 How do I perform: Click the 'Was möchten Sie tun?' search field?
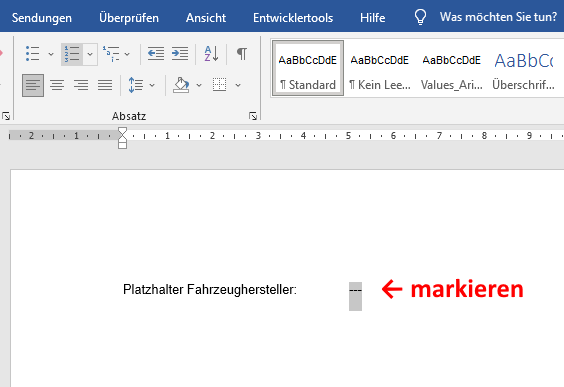(x=498, y=17)
